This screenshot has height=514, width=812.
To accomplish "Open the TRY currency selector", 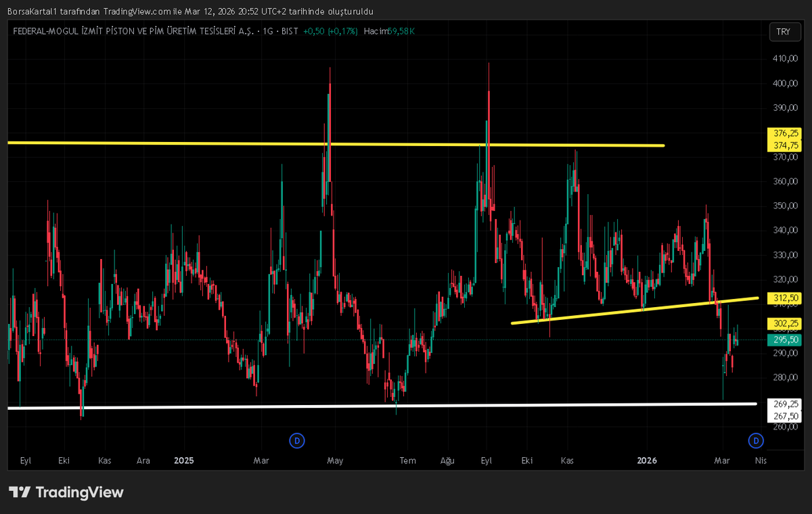I will pos(784,32).
